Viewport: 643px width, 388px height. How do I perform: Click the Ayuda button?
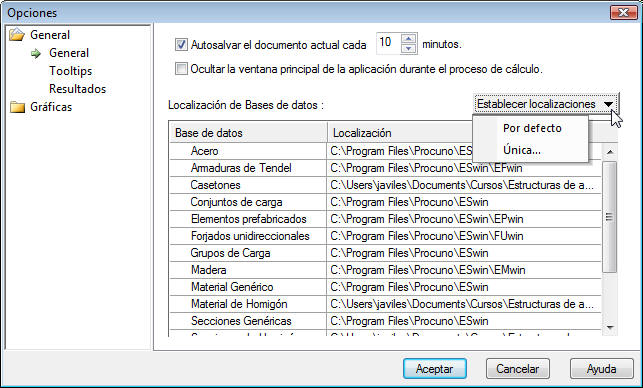click(x=602, y=369)
